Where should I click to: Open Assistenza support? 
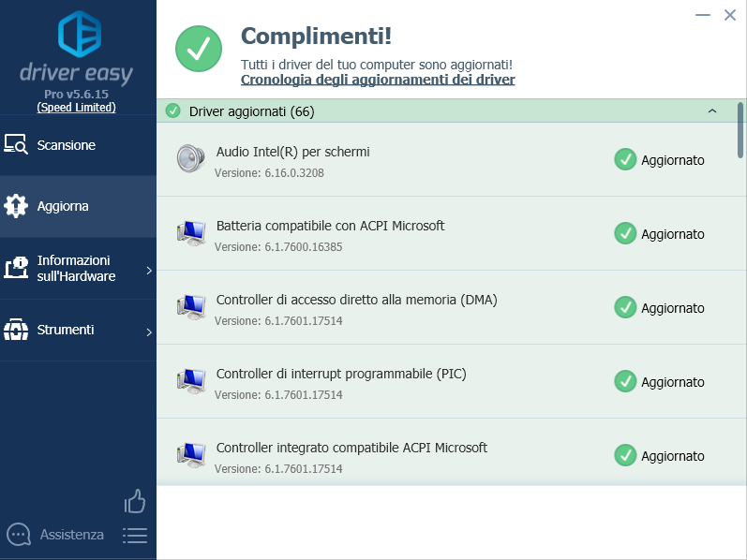(x=72, y=535)
